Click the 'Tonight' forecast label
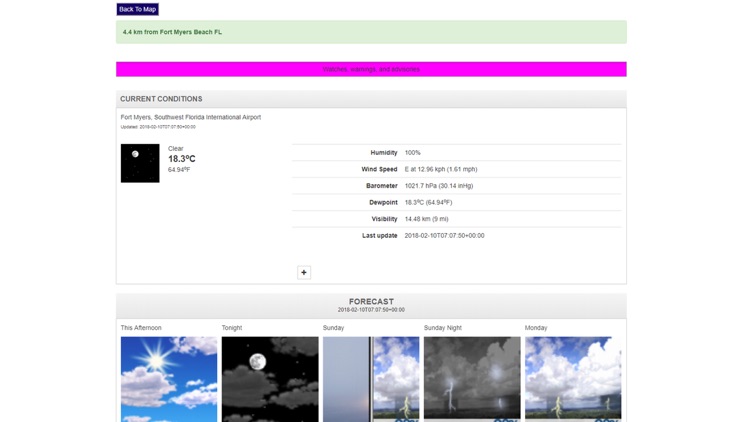The width and height of the screenshot is (750, 422). (x=232, y=328)
